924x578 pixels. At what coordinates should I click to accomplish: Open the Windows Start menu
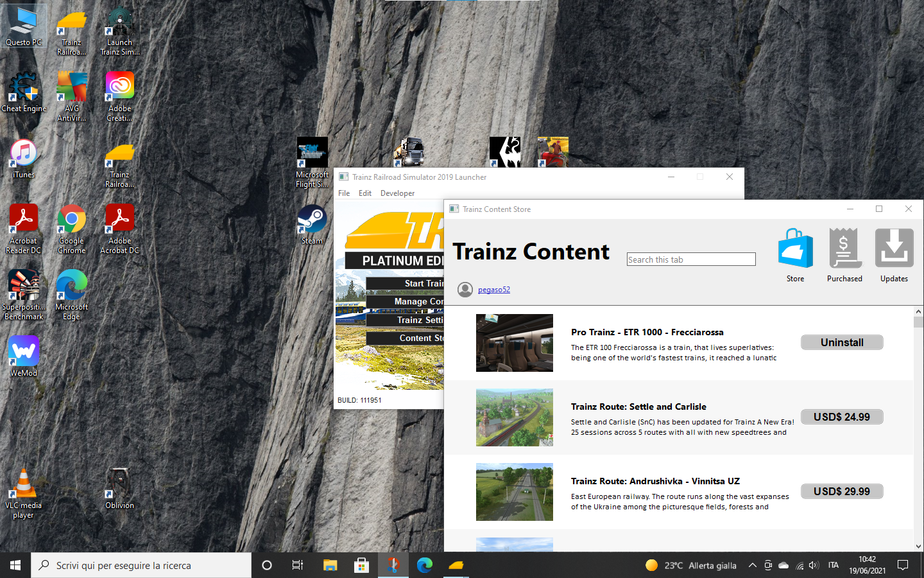(x=15, y=565)
